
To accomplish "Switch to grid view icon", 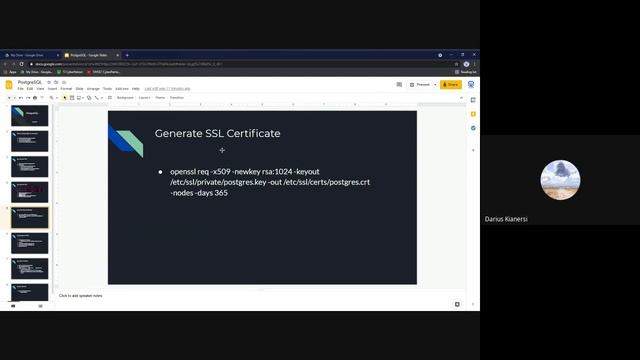I will click(40, 306).
